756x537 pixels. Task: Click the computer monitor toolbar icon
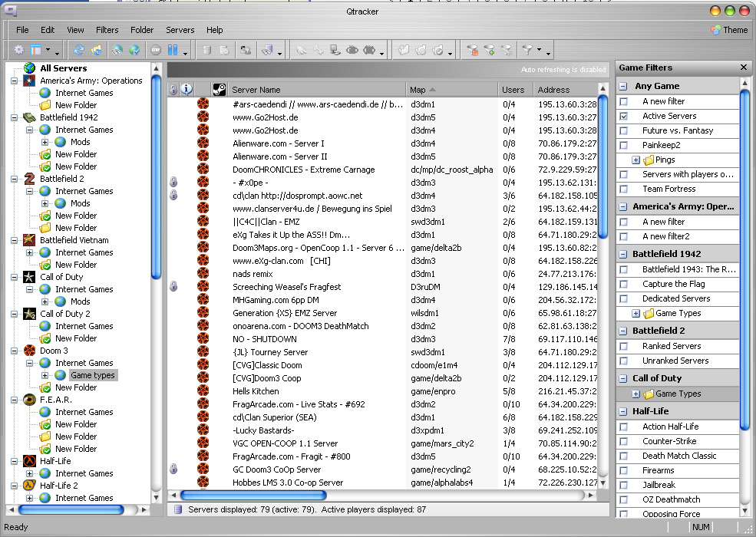point(335,50)
